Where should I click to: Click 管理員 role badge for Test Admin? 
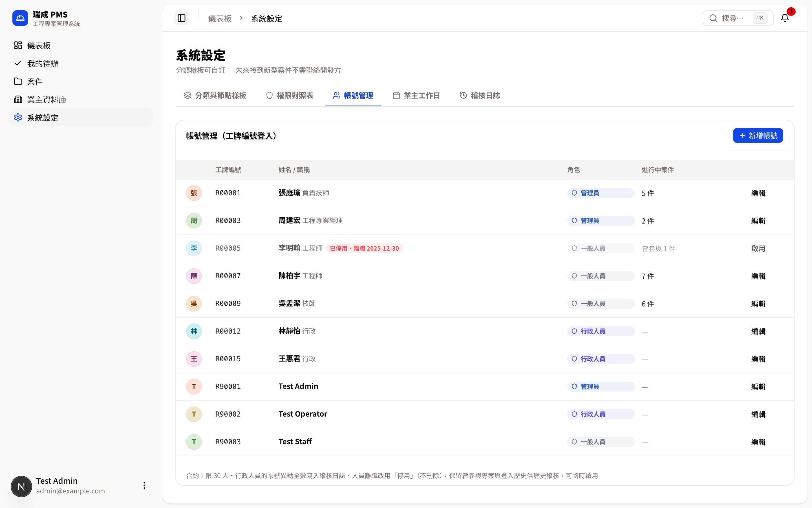[601, 386]
